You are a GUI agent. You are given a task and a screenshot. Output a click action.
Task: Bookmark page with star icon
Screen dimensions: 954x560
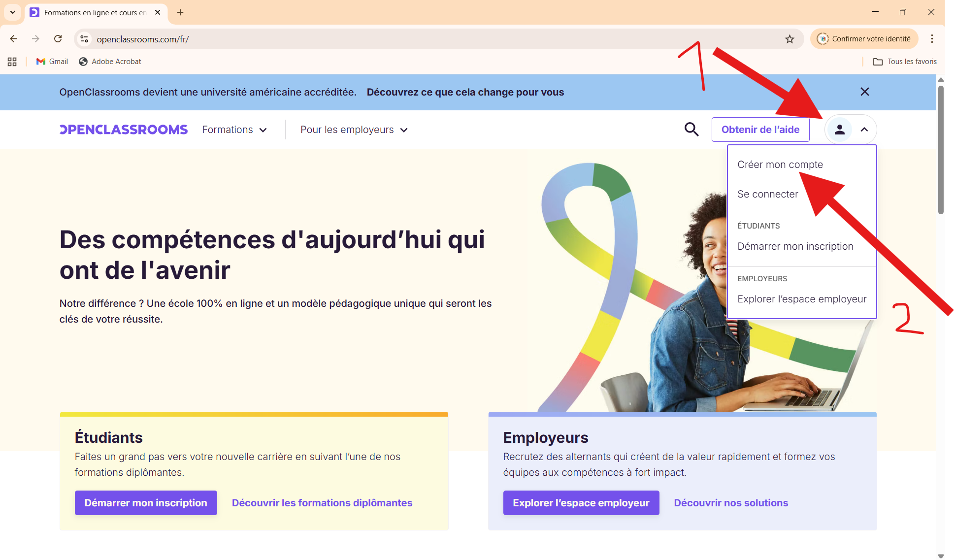pos(790,39)
